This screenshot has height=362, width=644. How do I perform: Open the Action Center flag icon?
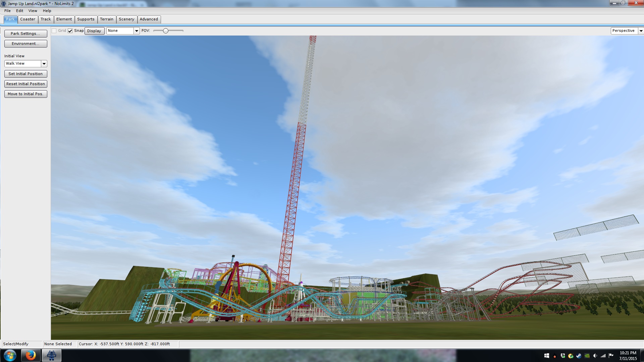pos(611,356)
